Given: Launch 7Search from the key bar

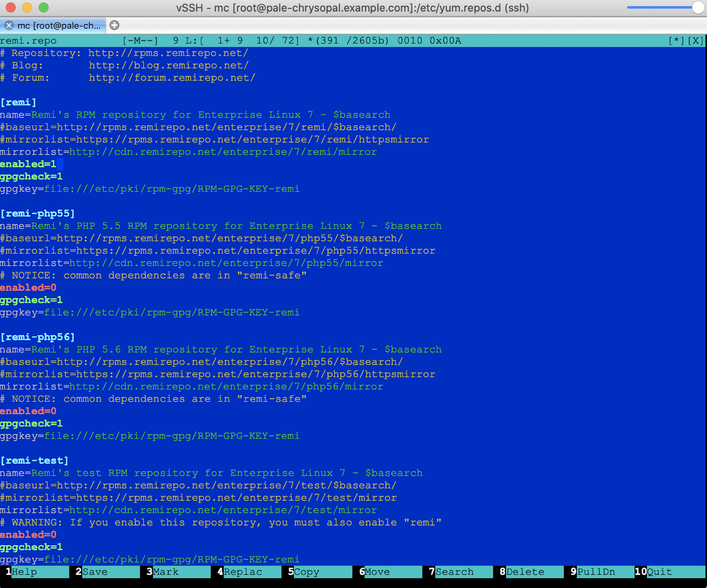Looking at the screenshot, I should click(461, 572).
